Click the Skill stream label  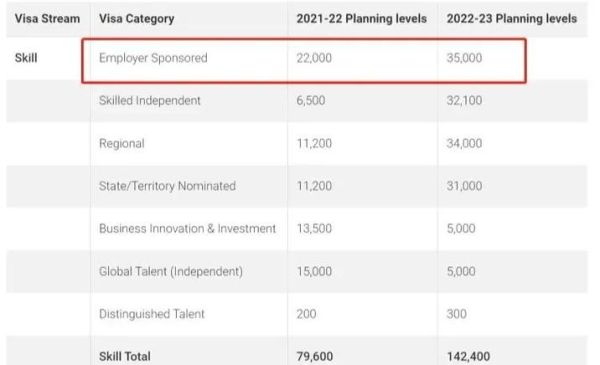[26, 58]
